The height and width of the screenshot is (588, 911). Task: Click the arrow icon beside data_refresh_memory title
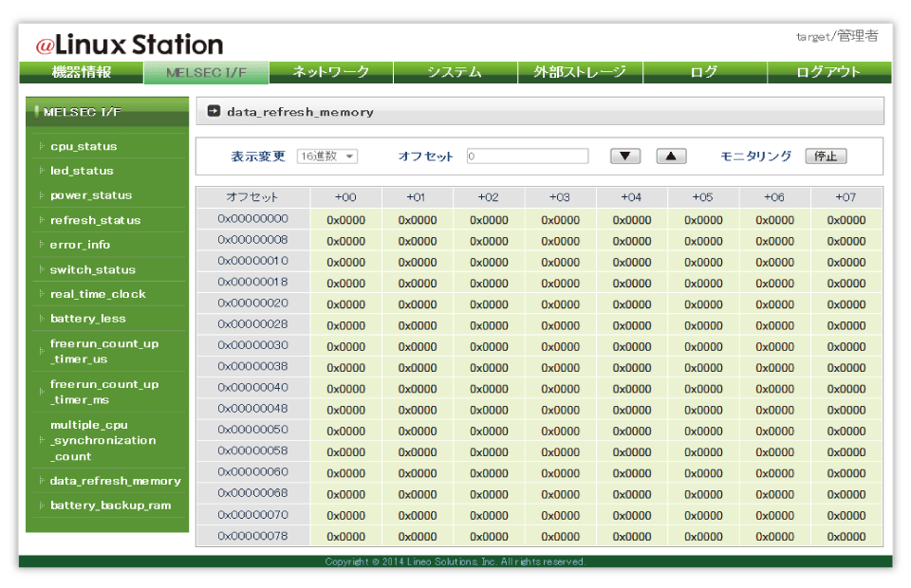(214, 112)
